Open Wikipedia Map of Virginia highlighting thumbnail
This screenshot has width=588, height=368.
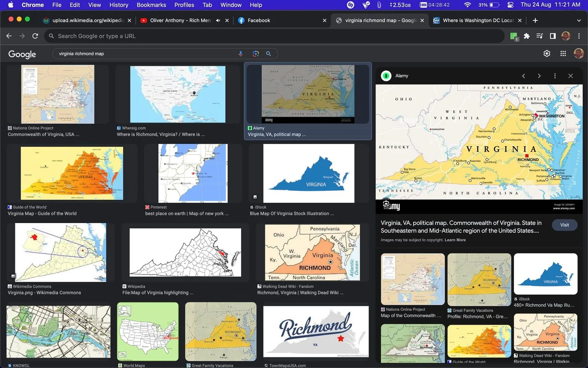(185, 253)
